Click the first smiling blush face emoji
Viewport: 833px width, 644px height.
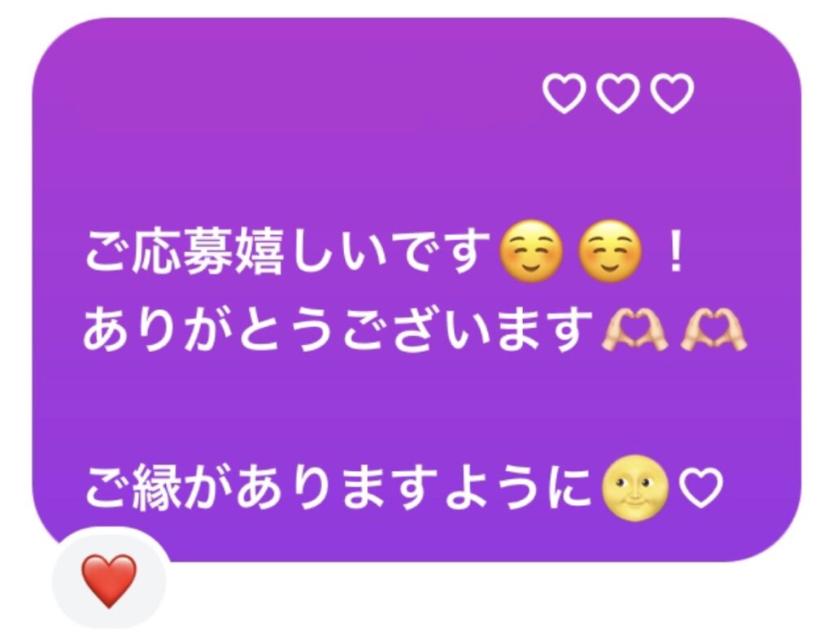coord(531,250)
